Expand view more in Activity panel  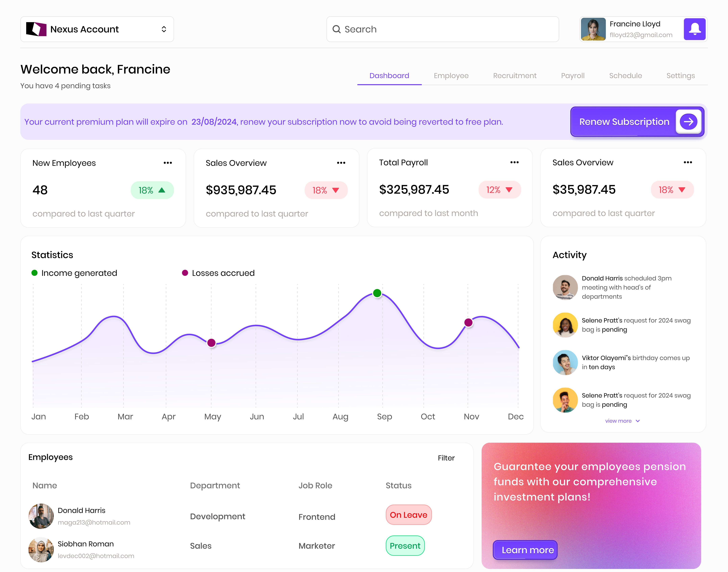pyautogui.click(x=622, y=421)
